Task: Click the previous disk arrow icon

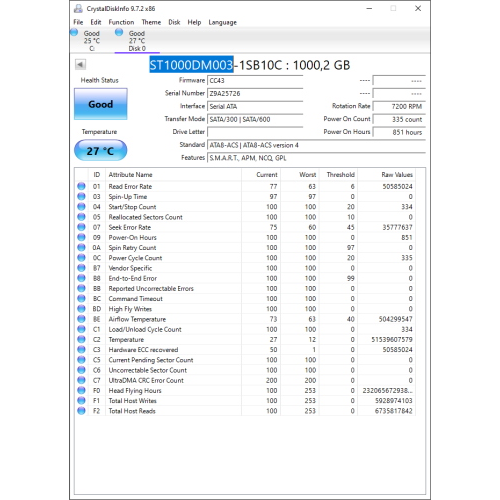Action: click(x=80, y=64)
